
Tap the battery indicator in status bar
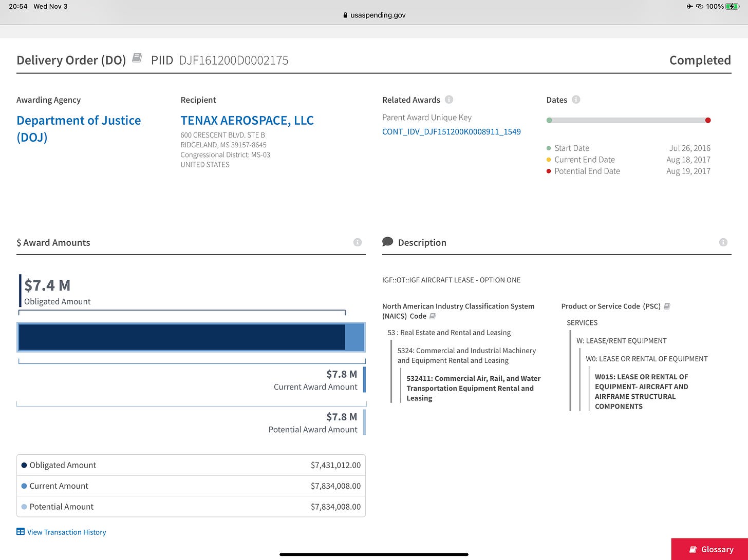point(733,6)
